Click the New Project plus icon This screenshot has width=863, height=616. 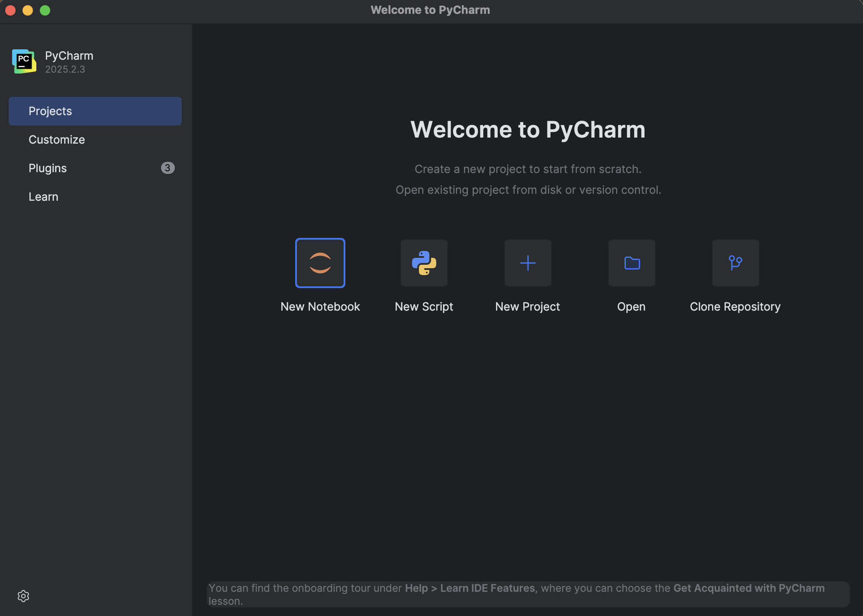528,263
